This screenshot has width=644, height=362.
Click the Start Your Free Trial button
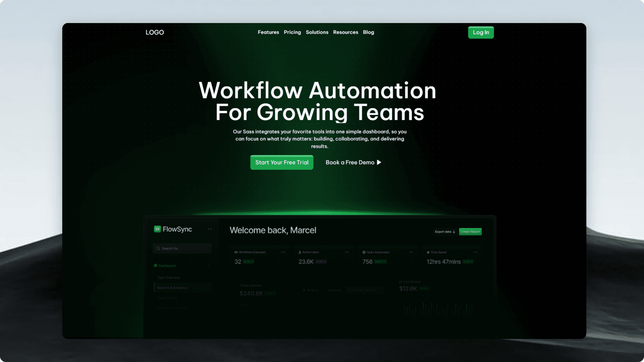[281, 162]
